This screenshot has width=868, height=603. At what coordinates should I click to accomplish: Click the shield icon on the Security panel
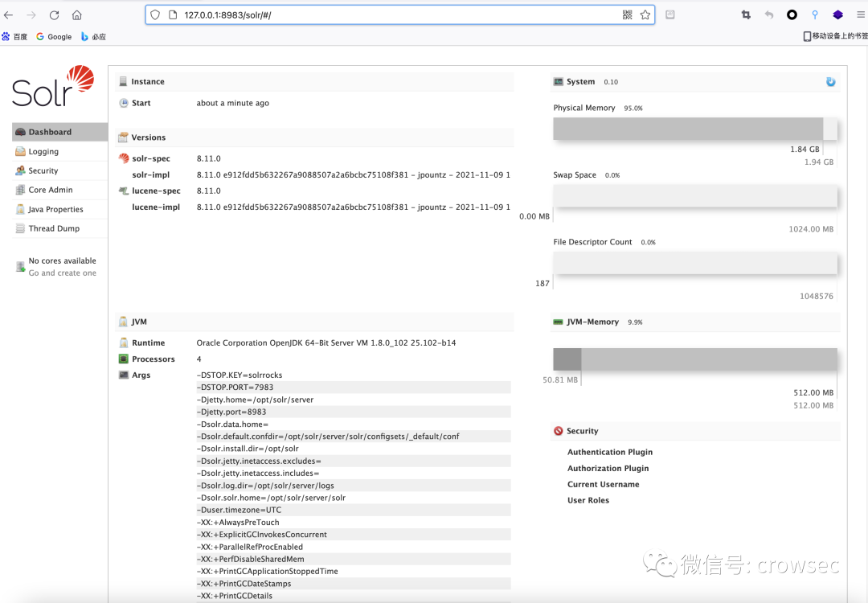559,430
